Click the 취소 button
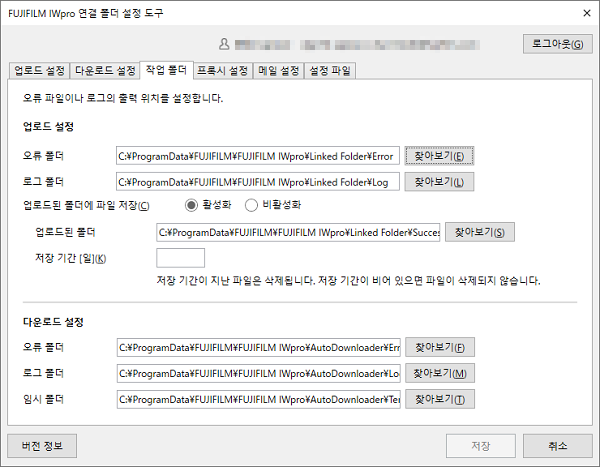Screen dimensions: 600x467 (x=558, y=446)
